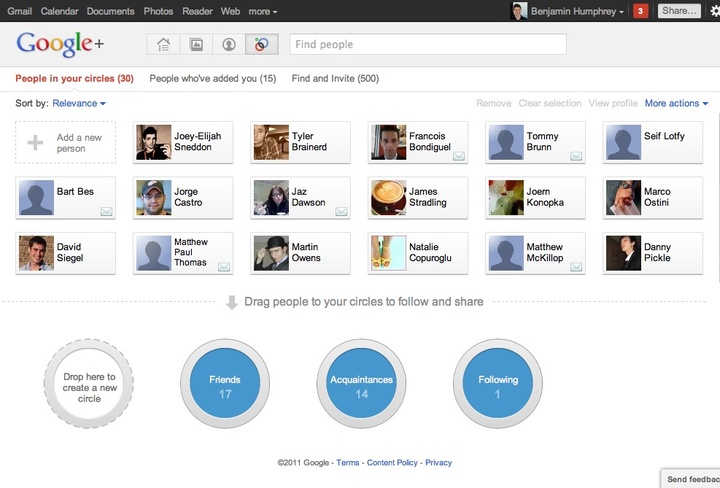The height and width of the screenshot is (488, 720).
Task: Open the Content Policy link
Action: click(392, 463)
